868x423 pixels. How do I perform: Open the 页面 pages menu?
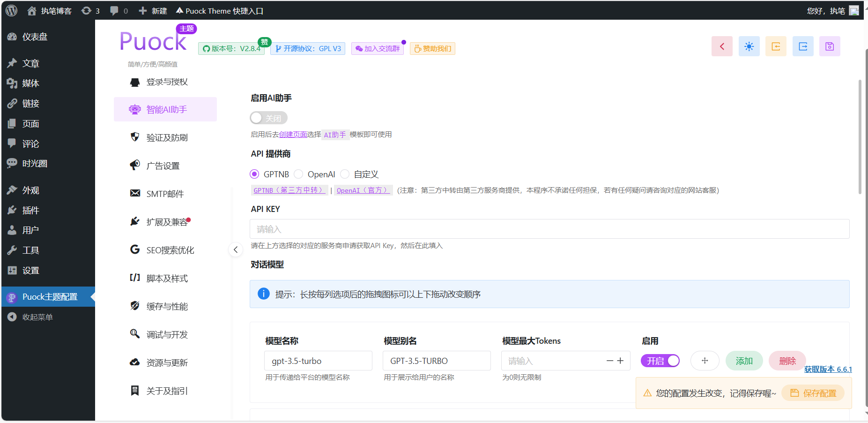coord(48,124)
